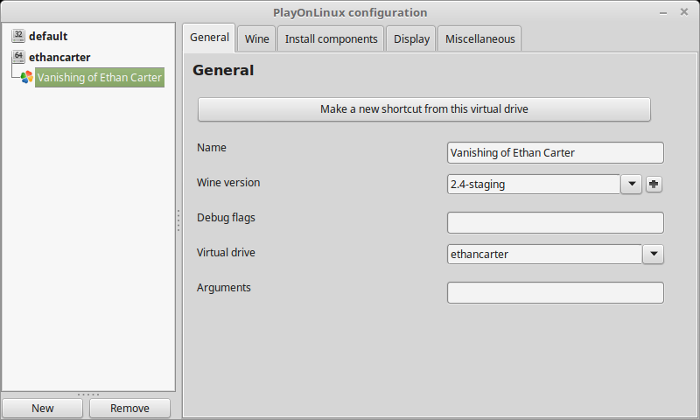Click the 2.4-staging wine version combo field
This screenshot has height=420, width=700.
coord(533,184)
